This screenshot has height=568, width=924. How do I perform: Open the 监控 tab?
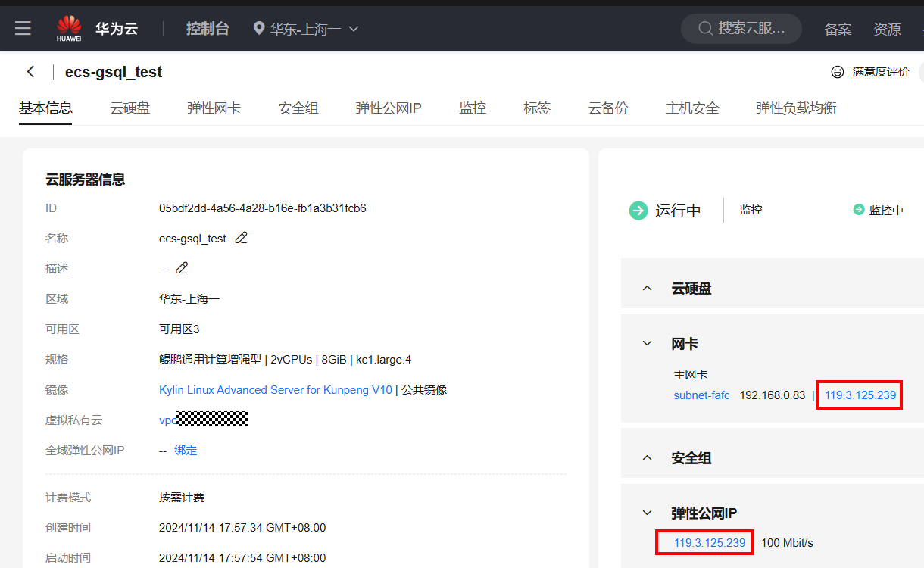pyautogui.click(x=473, y=108)
